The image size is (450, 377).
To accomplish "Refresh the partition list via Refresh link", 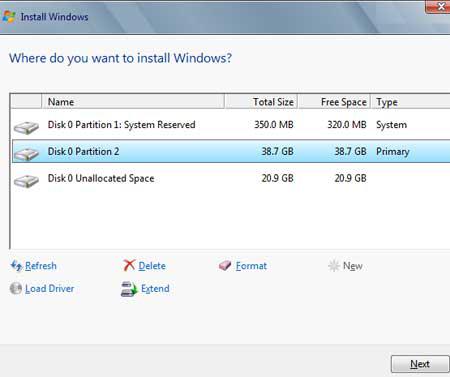I will [x=41, y=266].
